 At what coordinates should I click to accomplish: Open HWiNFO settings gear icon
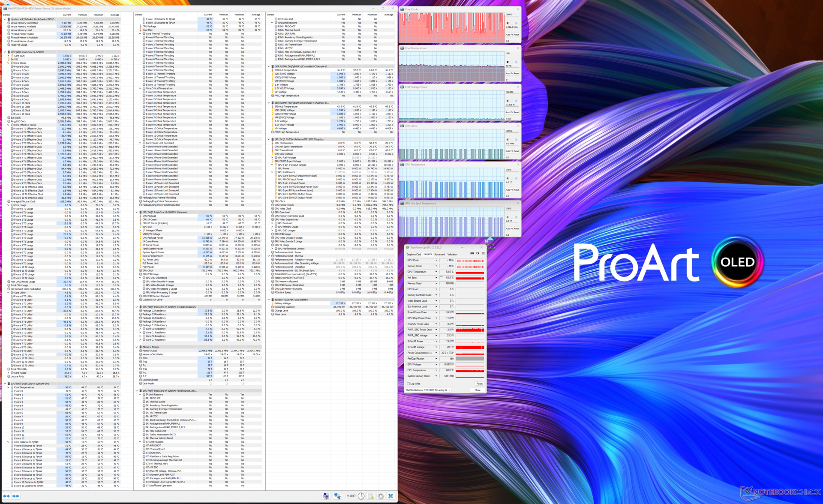pos(381,496)
